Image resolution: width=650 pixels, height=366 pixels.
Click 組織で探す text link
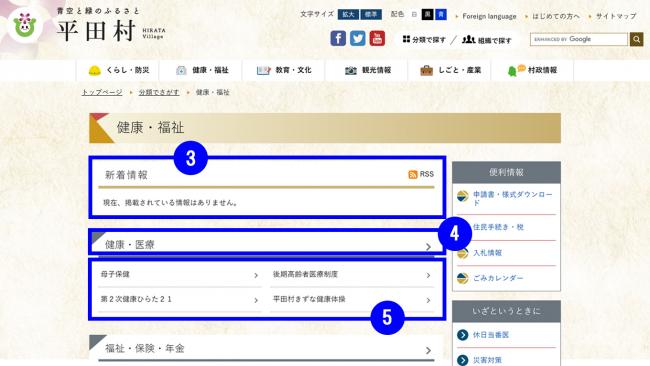(x=495, y=41)
